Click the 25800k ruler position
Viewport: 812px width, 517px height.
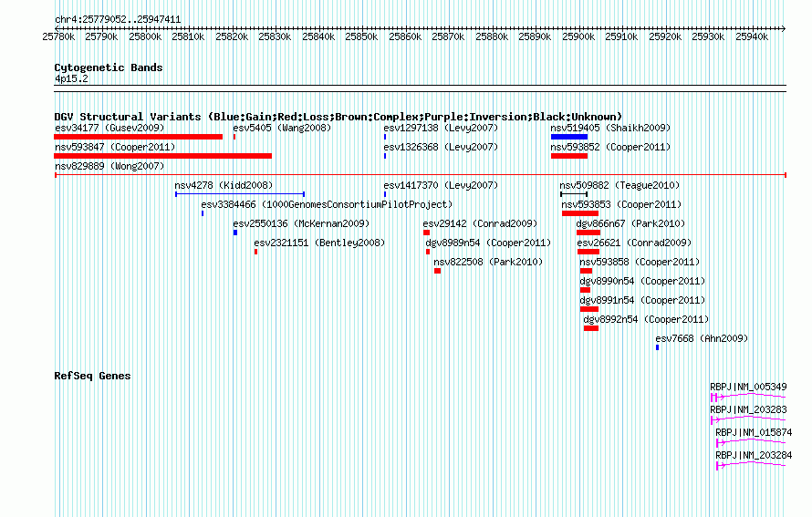[x=145, y=36]
